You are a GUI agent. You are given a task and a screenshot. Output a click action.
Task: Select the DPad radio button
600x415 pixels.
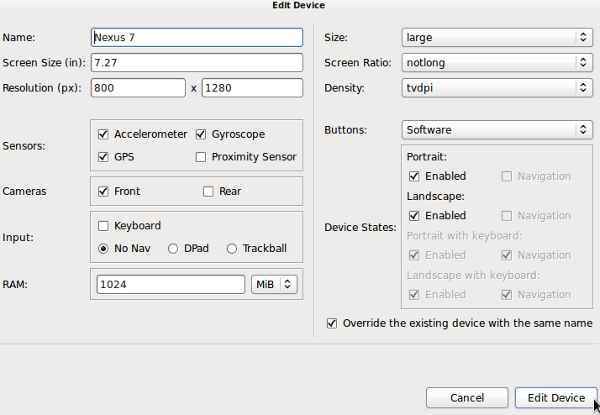(174, 248)
